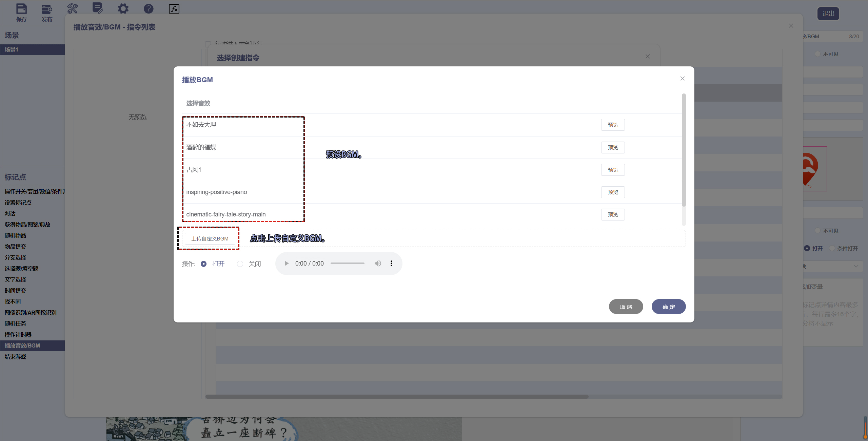
Task: Open the tools wrench icon
Action: pyautogui.click(x=72, y=9)
